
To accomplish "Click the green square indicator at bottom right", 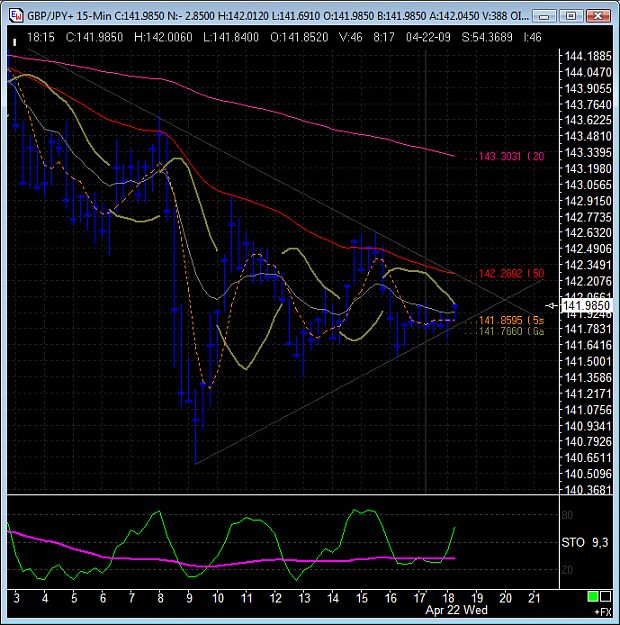I will tap(593, 597).
